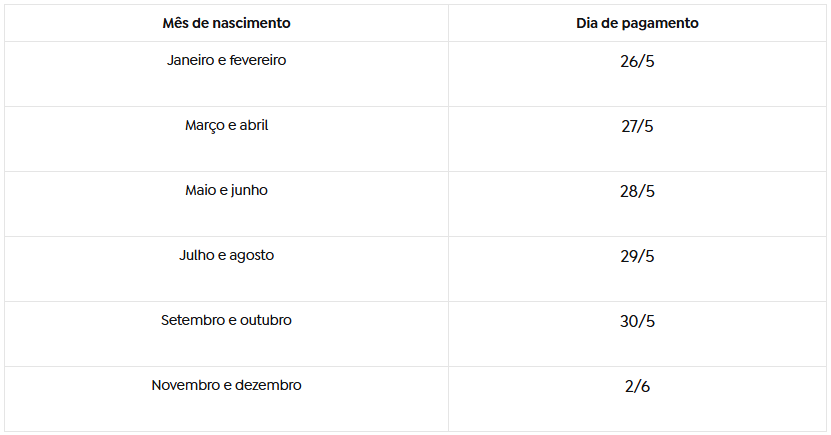
Task: Click the 26/5 payment date
Action: coord(637,62)
